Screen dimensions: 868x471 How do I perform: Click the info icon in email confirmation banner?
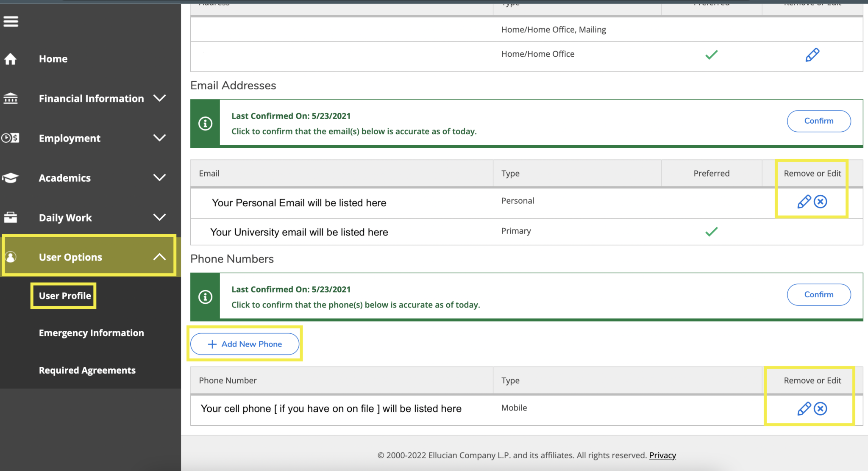coord(205,123)
